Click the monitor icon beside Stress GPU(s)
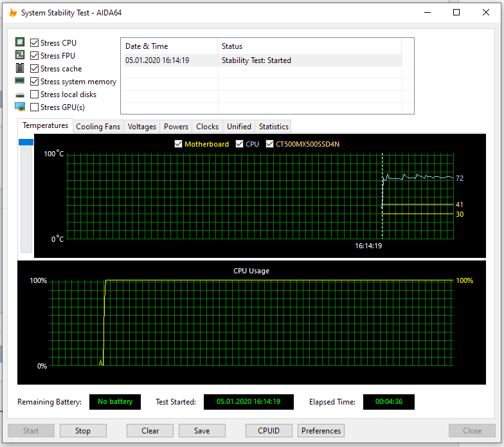This screenshot has height=447, width=504. (x=20, y=107)
